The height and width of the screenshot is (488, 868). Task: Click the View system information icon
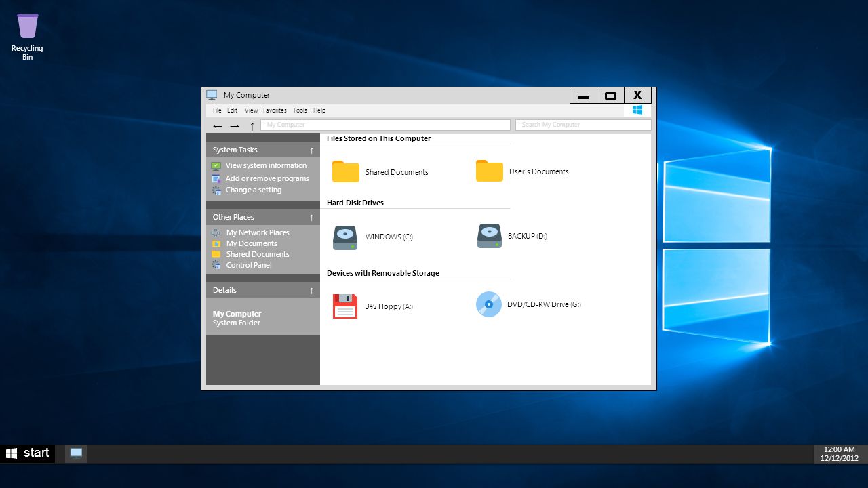click(216, 165)
